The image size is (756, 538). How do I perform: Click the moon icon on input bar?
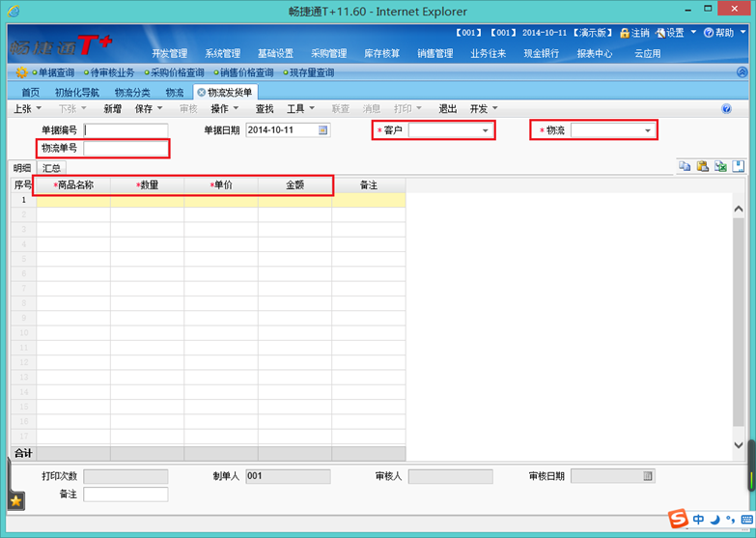tap(715, 520)
